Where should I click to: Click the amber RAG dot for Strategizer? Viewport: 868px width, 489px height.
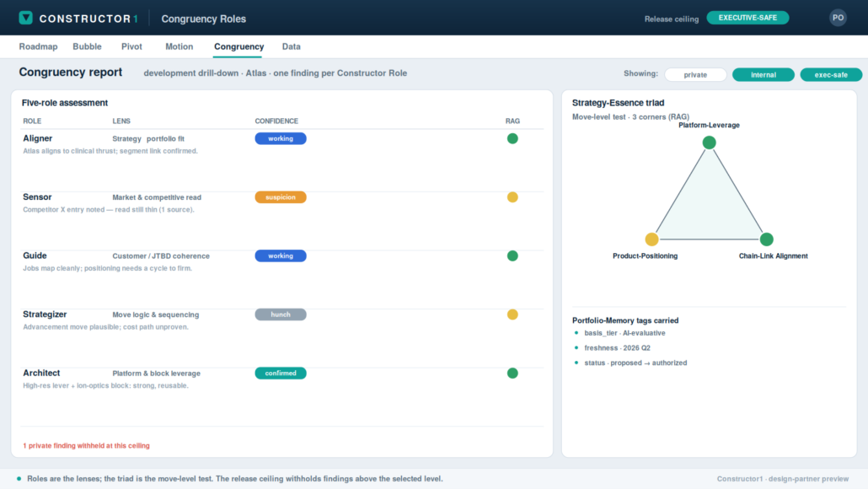(x=512, y=314)
